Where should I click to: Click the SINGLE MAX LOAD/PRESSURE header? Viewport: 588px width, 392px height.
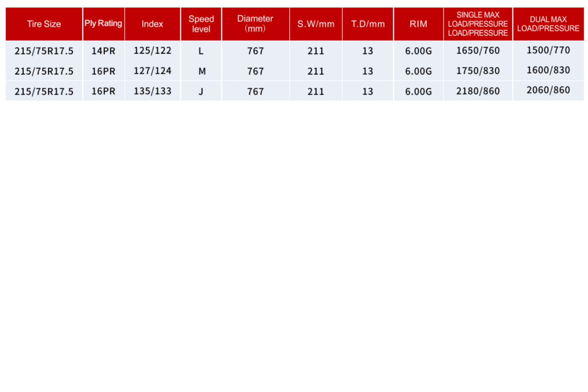(478, 24)
